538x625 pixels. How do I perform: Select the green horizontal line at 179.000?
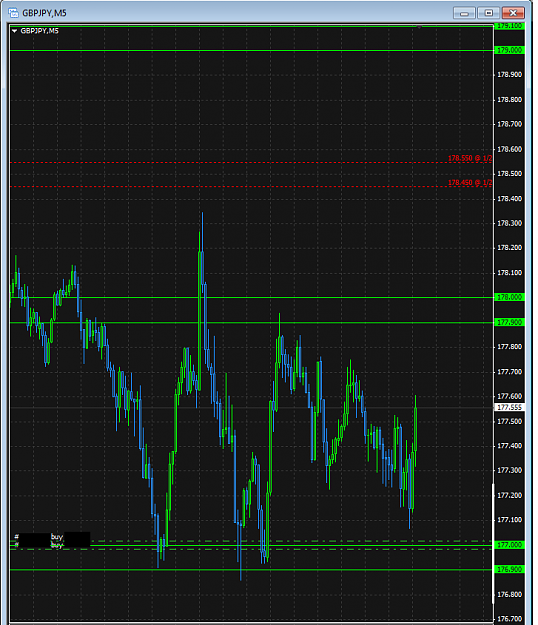point(251,51)
